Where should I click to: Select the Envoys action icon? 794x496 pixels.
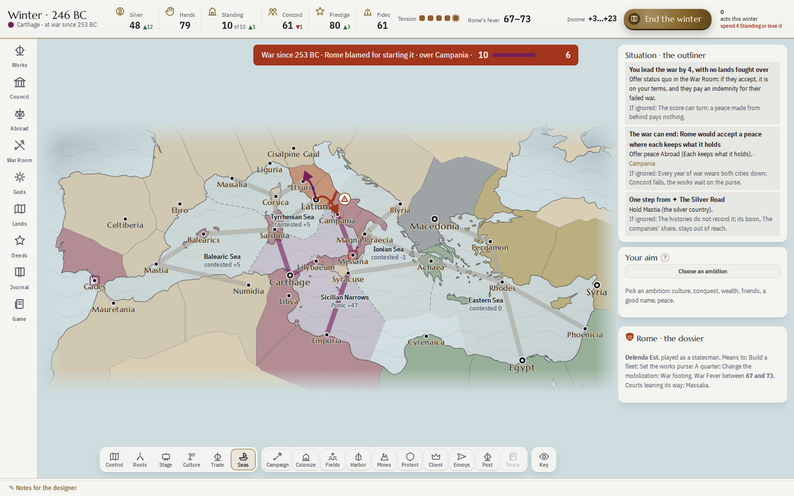[x=461, y=460]
